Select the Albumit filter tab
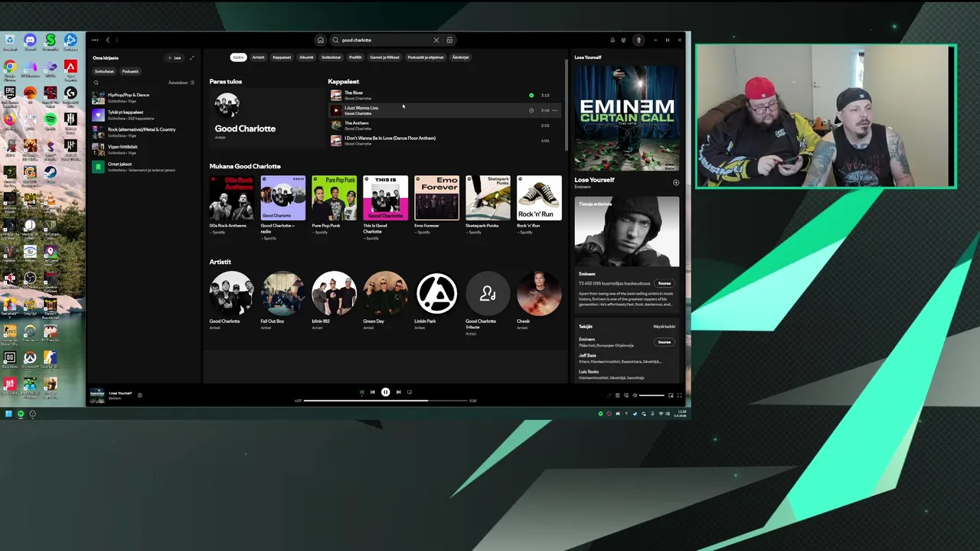This screenshot has width=980, height=551. click(x=306, y=57)
